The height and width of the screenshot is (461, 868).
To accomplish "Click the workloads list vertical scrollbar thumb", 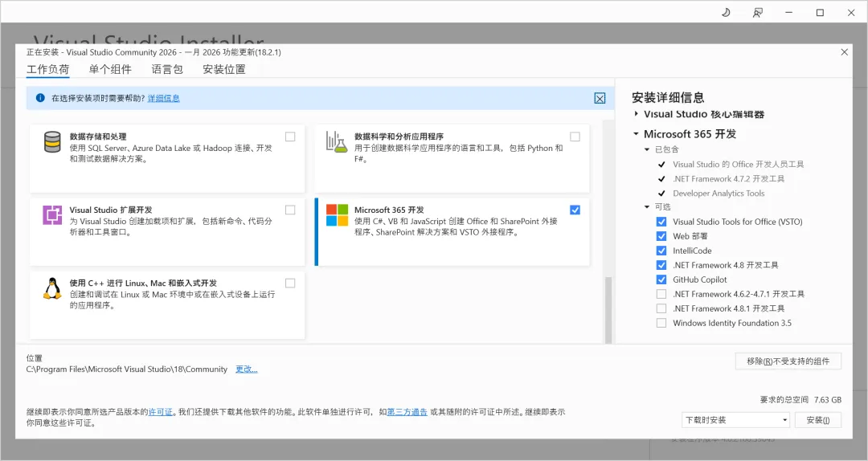I will click(x=608, y=310).
